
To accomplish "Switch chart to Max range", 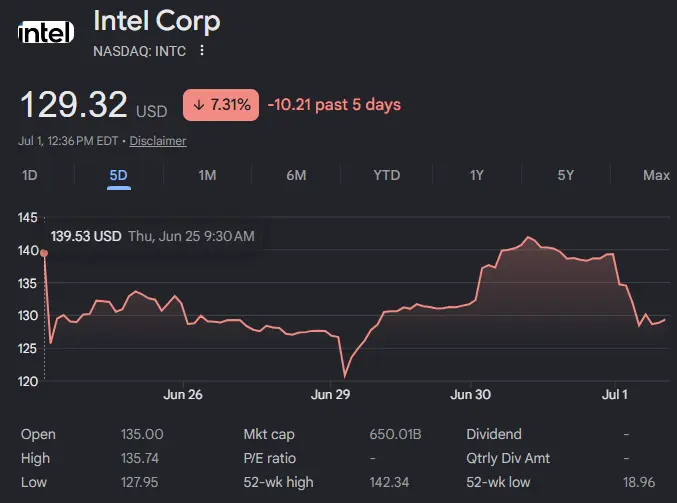I will pos(656,175).
